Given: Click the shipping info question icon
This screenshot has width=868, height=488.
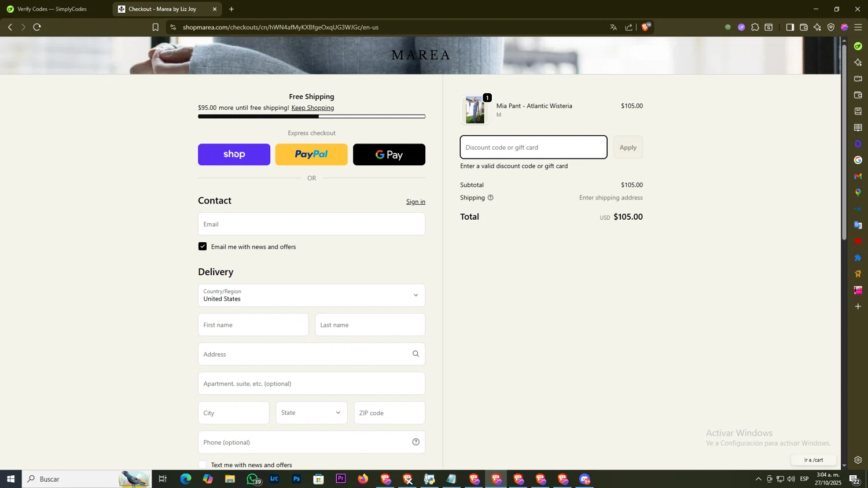Looking at the screenshot, I should pos(491,198).
